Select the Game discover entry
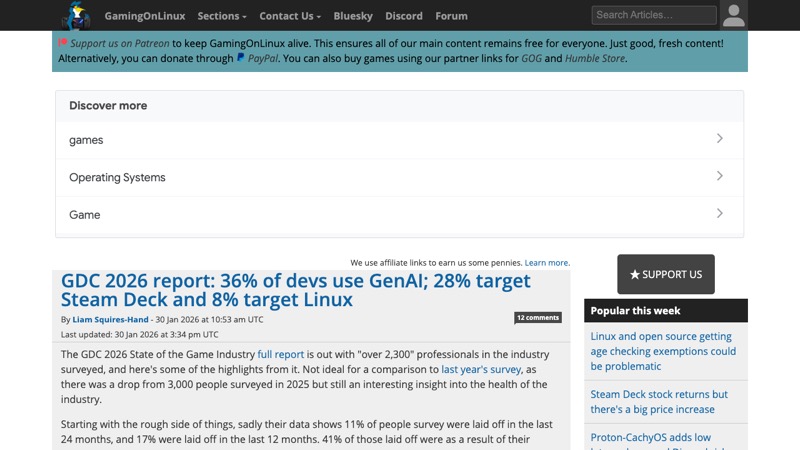Image resolution: width=800 pixels, height=450 pixels. (399, 215)
